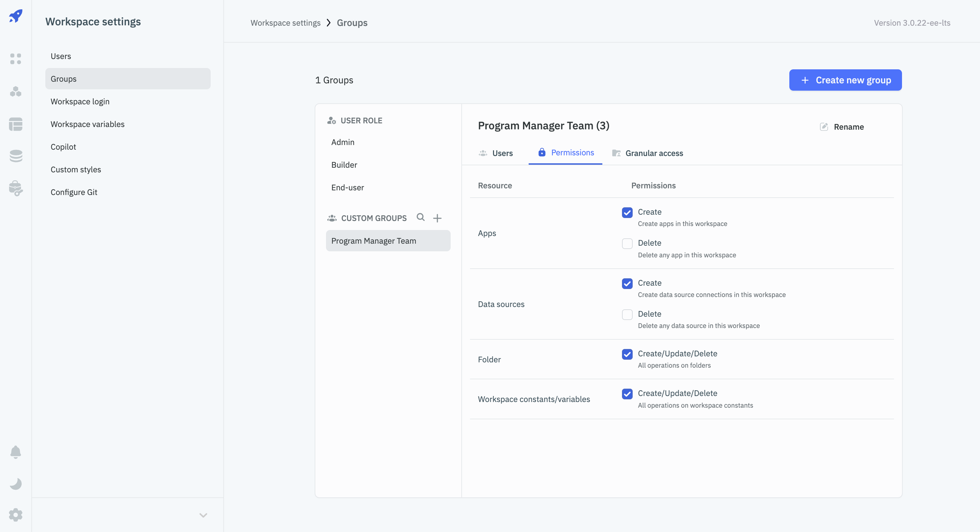The height and width of the screenshot is (532, 980).
Task: Add a custom group using the plus icon
Action: point(437,218)
